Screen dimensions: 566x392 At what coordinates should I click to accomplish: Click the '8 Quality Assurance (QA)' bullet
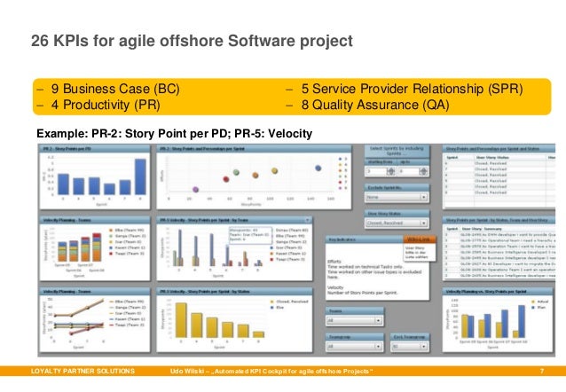[x=375, y=105]
